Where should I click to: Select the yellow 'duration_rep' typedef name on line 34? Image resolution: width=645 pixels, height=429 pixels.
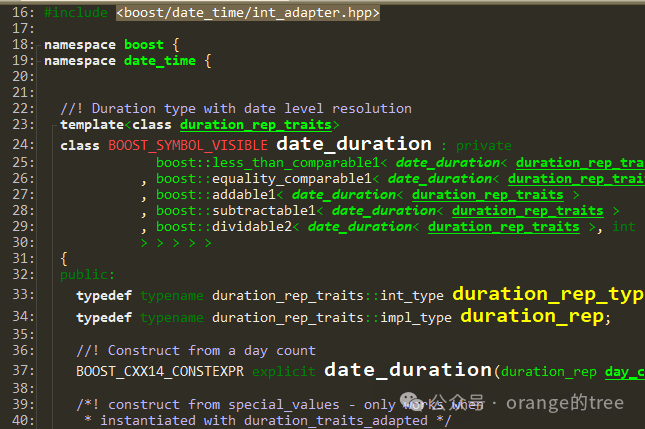pos(532,316)
